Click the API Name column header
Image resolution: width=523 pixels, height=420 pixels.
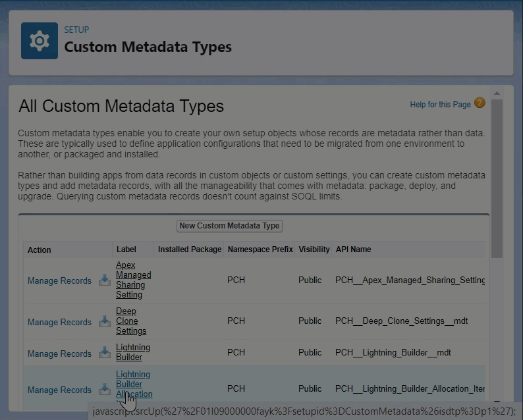coord(353,249)
